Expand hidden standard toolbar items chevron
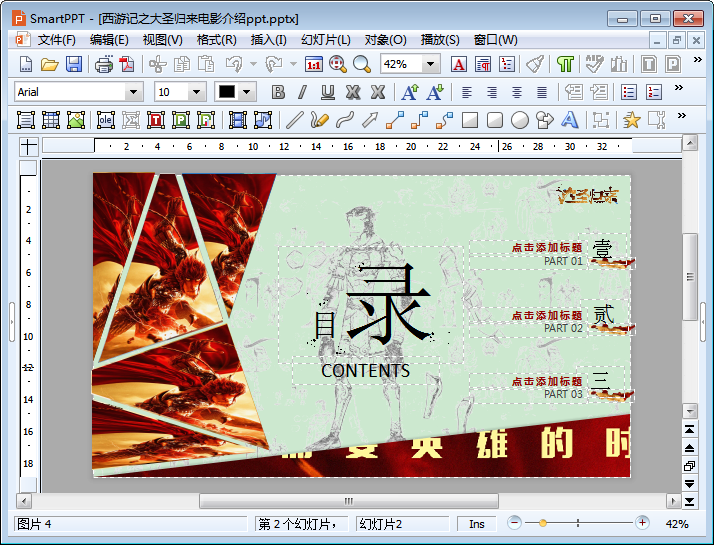The width and height of the screenshot is (714, 545). pyautogui.click(x=697, y=60)
